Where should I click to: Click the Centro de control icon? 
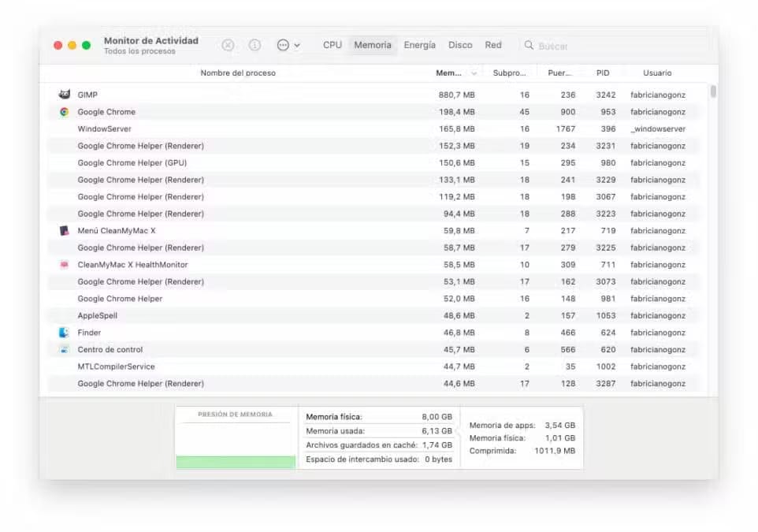[65, 349]
